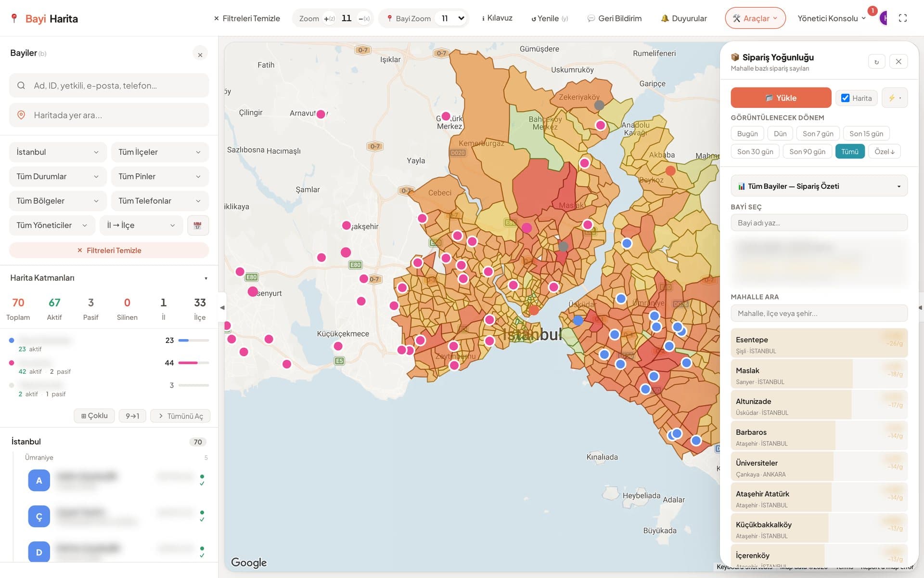Expand Tüm Bayiler — Sipariş Özeti dropdown
924x578 pixels.
point(819,186)
